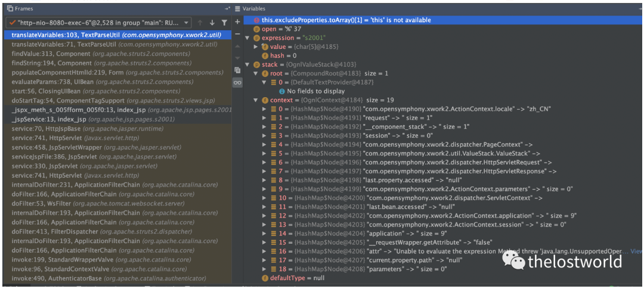Viewport: 644px width, 289px height.
Task: Expand the value char[5] node
Action: [256, 47]
